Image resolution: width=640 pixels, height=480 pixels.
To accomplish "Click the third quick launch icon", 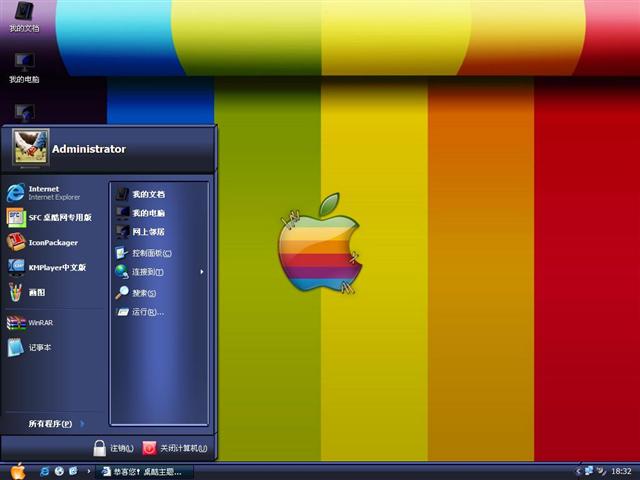I will [73, 471].
